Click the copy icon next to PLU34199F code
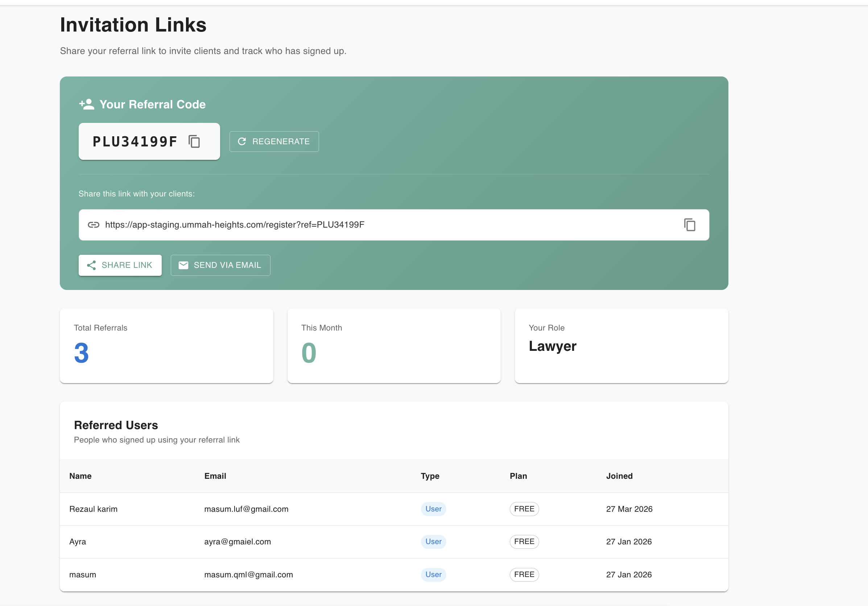This screenshot has height=606, width=868. click(194, 141)
